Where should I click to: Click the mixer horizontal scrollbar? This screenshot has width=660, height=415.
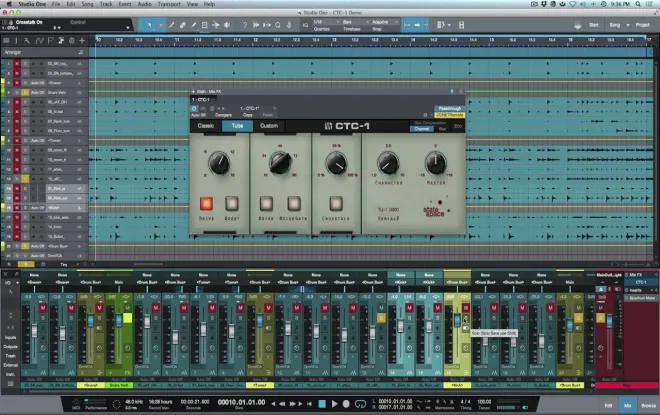coord(301,391)
